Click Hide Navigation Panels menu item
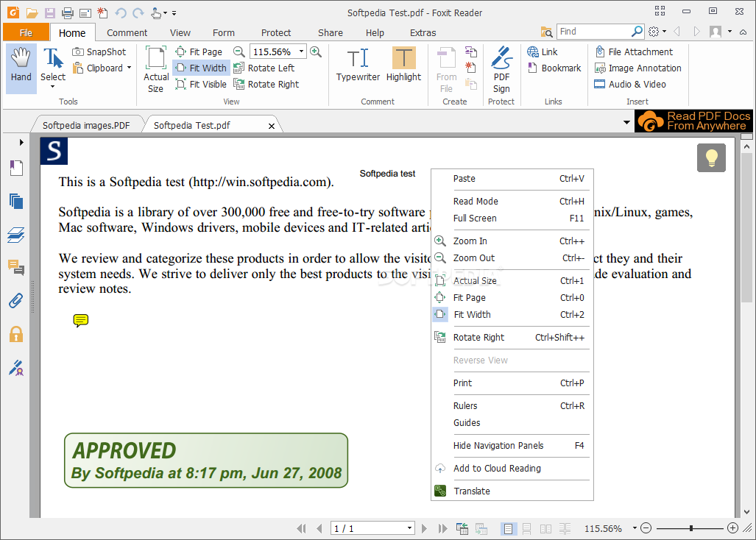This screenshot has height=540, width=756. pyautogui.click(x=512, y=446)
